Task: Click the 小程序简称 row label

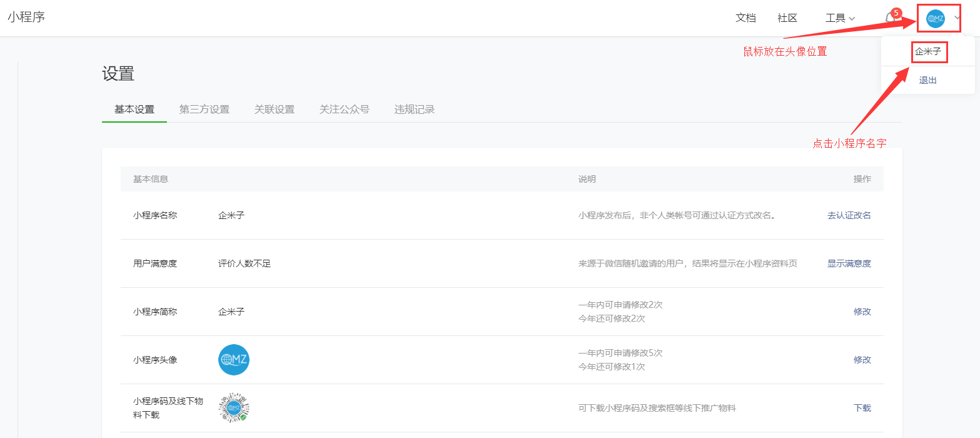Action: 155,312
